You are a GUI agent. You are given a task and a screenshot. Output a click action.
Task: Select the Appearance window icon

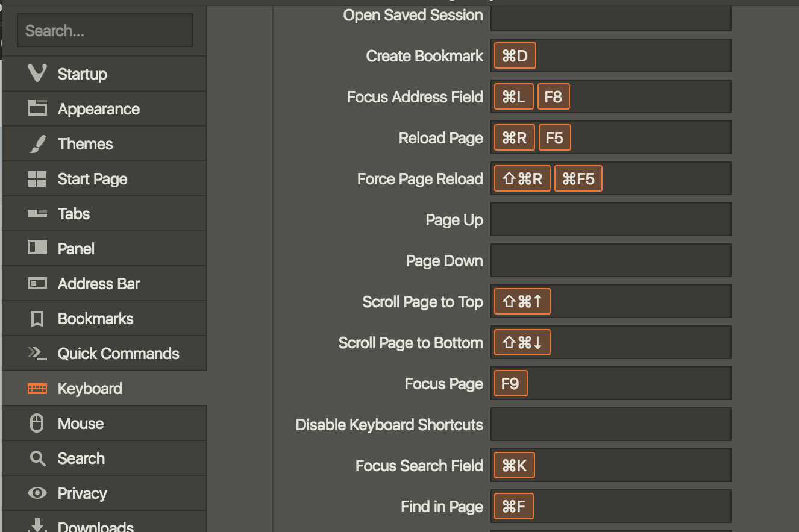(x=37, y=108)
